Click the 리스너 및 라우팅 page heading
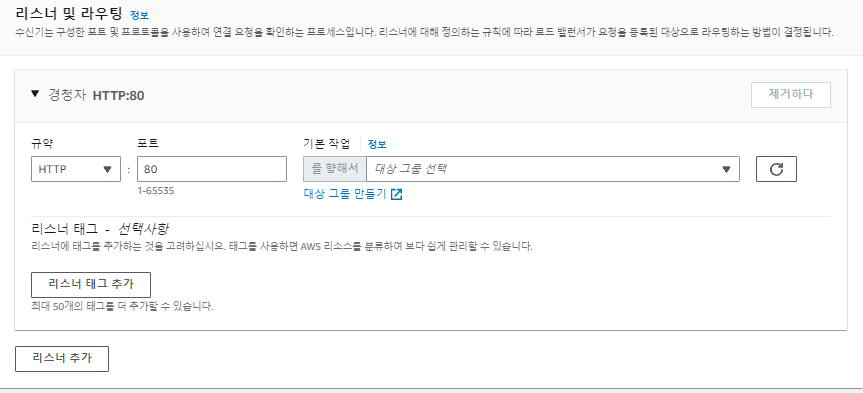The image size is (863, 393). click(x=70, y=14)
